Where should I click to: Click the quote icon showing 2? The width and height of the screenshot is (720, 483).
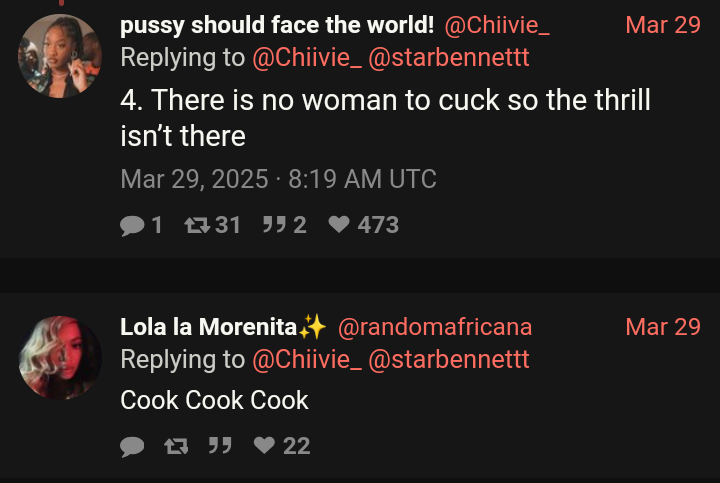point(273,226)
